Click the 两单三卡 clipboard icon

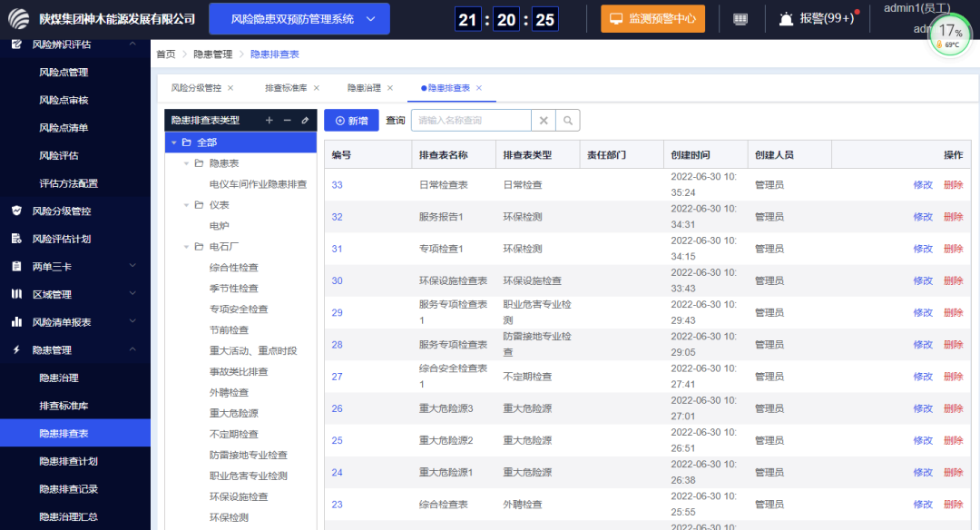[x=17, y=266]
